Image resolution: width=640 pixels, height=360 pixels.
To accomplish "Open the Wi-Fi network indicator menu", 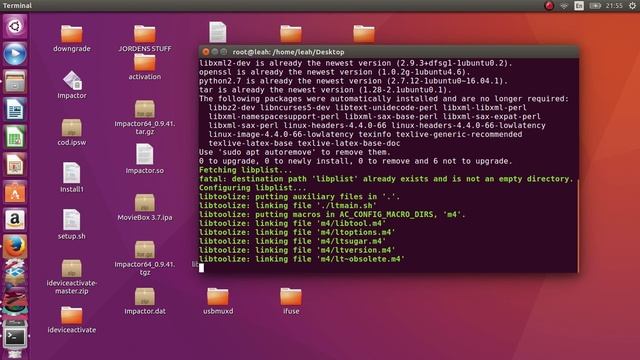I will [564, 6].
